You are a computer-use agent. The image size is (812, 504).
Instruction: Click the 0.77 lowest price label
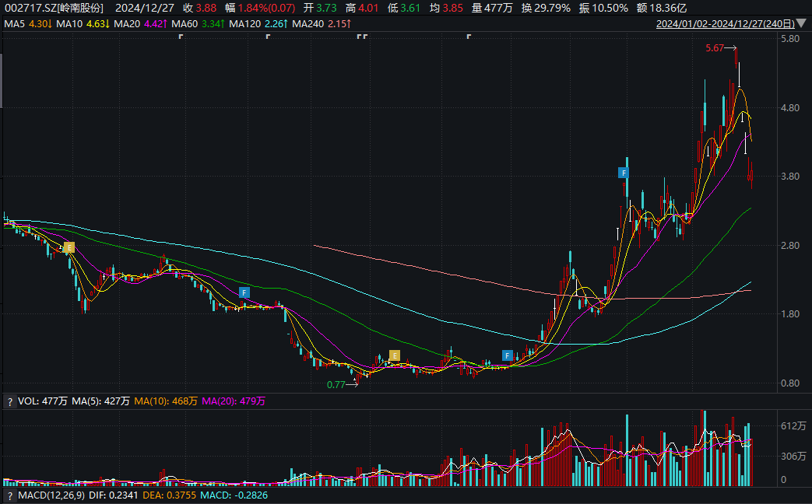click(336, 384)
